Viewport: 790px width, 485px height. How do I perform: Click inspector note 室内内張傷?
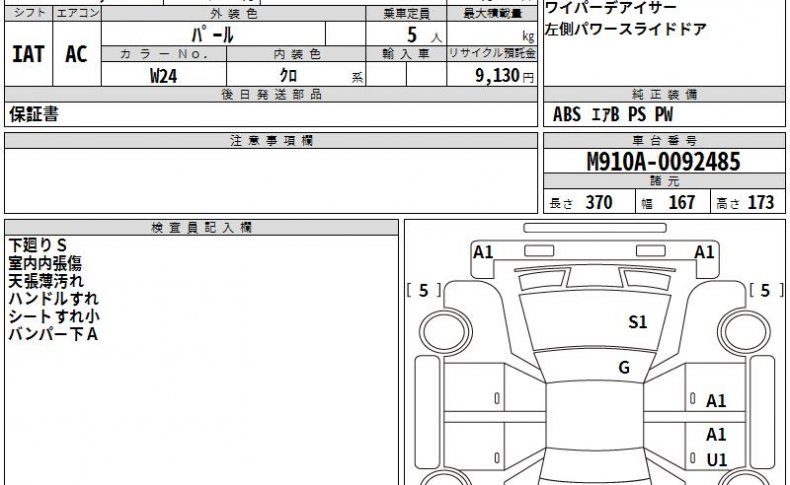tap(45, 263)
